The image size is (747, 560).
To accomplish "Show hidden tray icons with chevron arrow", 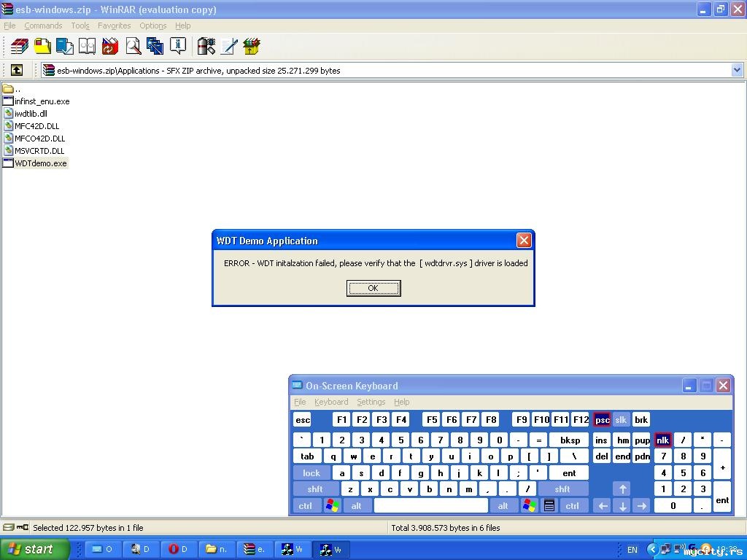I will [653, 549].
